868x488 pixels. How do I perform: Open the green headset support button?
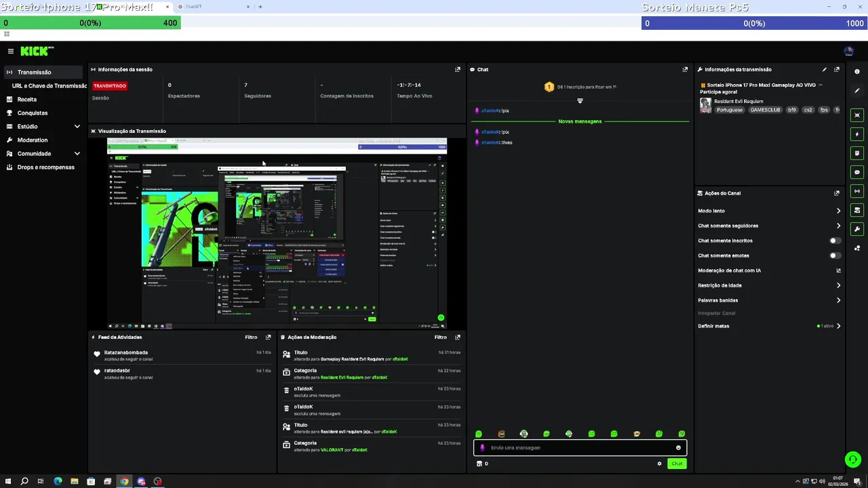coord(853,460)
